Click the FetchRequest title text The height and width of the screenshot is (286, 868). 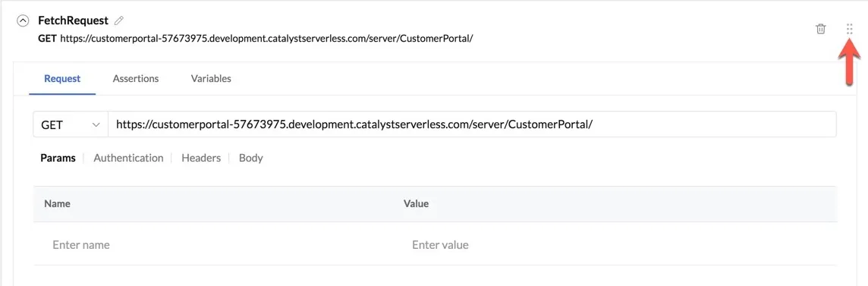pyautogui.click(x=73, y=21)
